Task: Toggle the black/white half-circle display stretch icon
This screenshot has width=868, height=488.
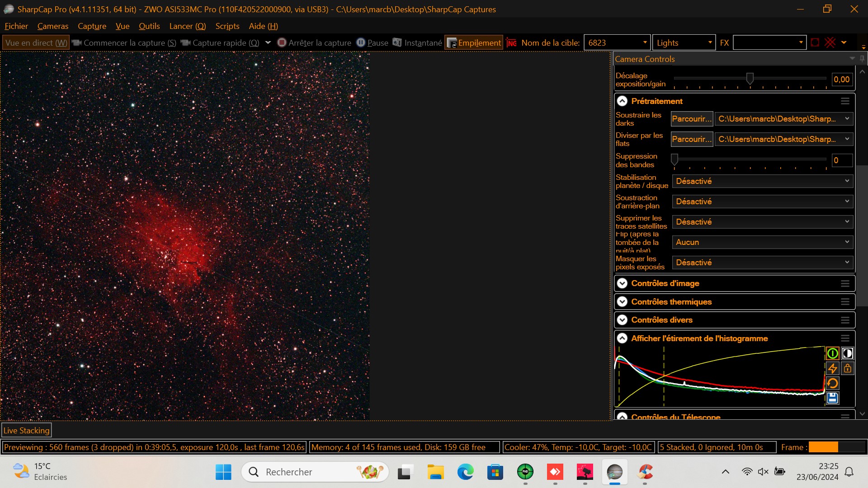Action: pyautogui.click(x=848, y=353)
